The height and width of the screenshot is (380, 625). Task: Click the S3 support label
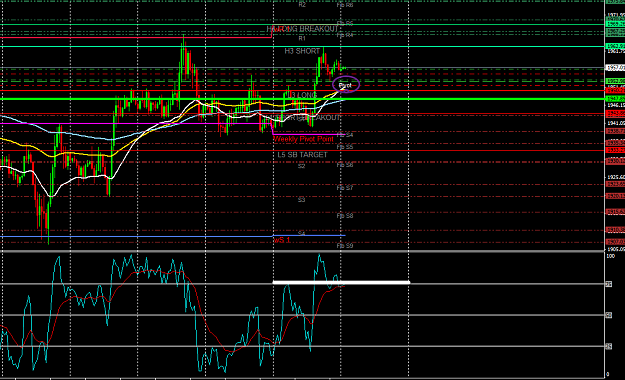(x=302, y=200)
